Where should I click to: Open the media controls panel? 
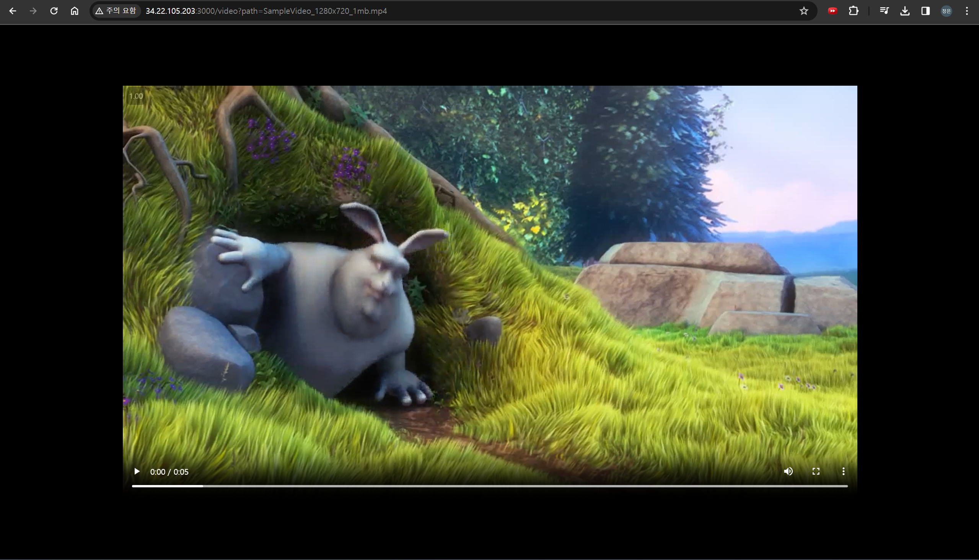[x=884, y=11]
